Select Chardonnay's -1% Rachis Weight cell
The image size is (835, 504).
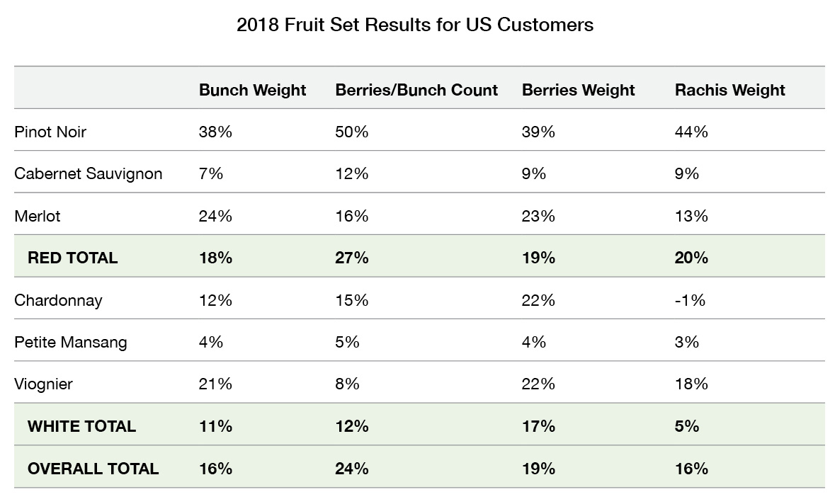point(690,300)
